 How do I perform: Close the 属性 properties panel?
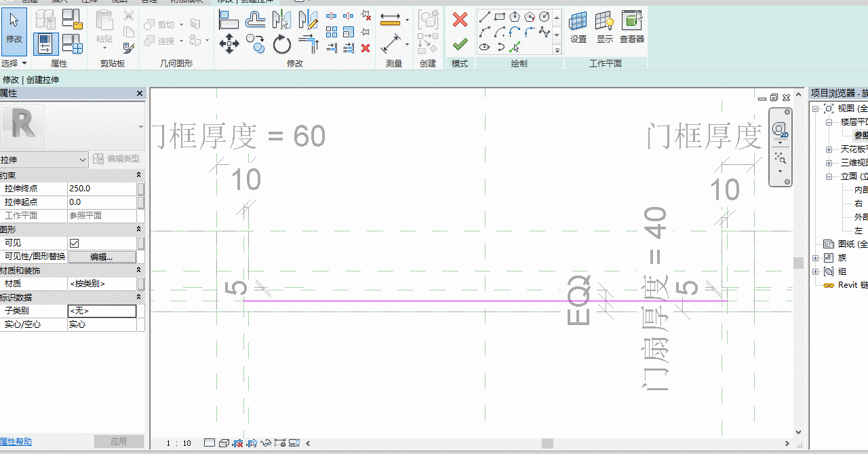[140, 94]
